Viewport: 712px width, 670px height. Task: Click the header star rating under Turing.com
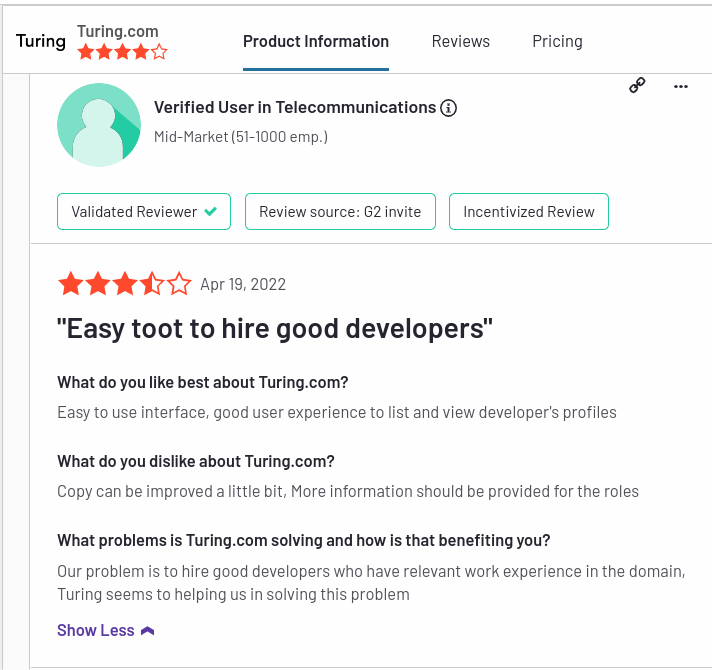(x=122, y=52)
